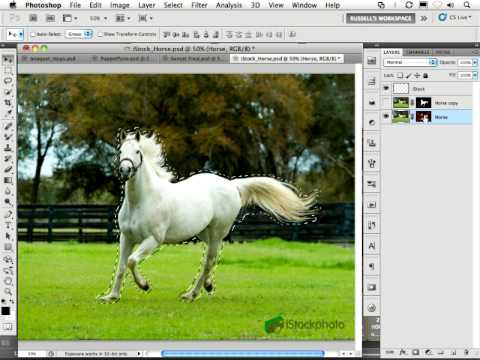The image size is (480, 360).
Task: Create a new layer with the new layer icon
Action: point(453,352)
